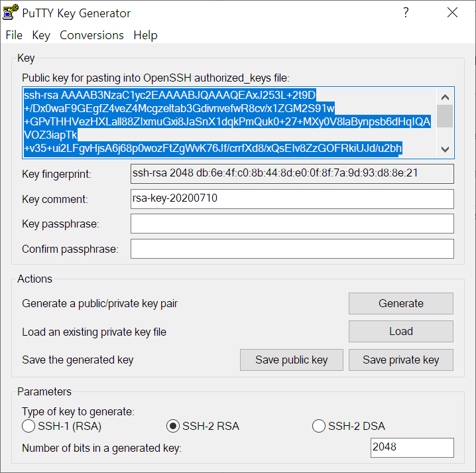Click the public key scrollbar thumb
This screenshot has height=473, width=476.
445,116
